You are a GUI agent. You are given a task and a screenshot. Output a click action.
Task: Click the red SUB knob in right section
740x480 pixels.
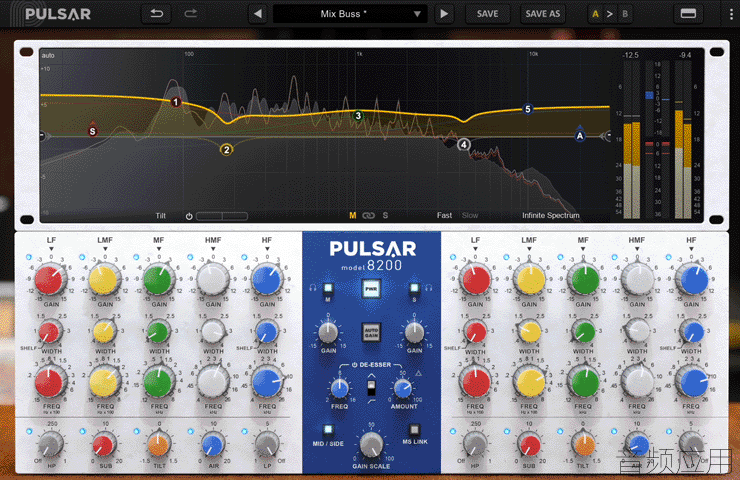click(x=530, y=446)
